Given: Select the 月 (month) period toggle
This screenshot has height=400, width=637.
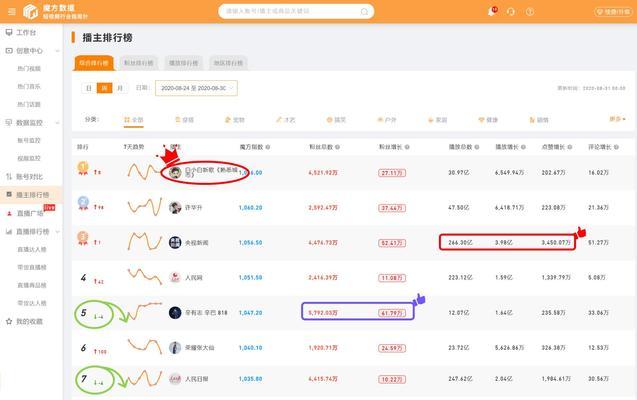Looking at the screenshot, I should tap(120, 88).
